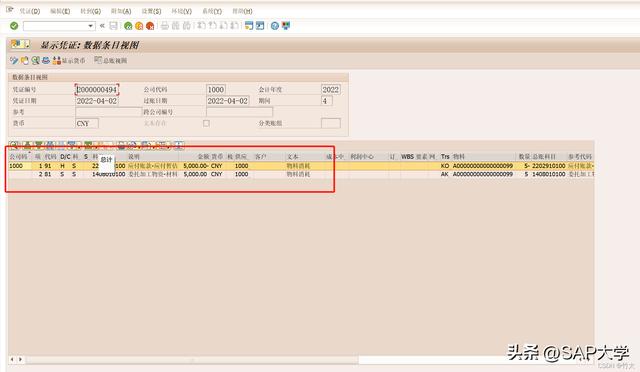Viewport: 640px width, 372px height.
Task: Click the Display/Change pencil icon
Action: [14, 60]
